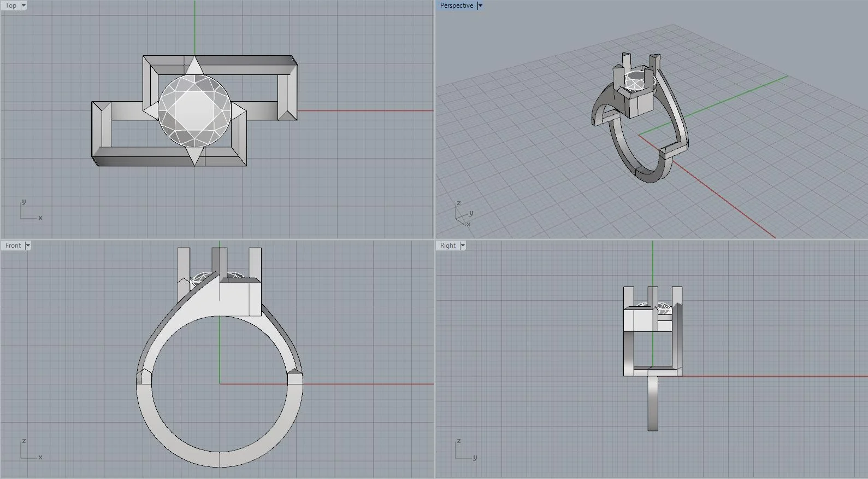Open the Front viewport dropdown arrow
The image size is (868, 479).
[28, 246]
